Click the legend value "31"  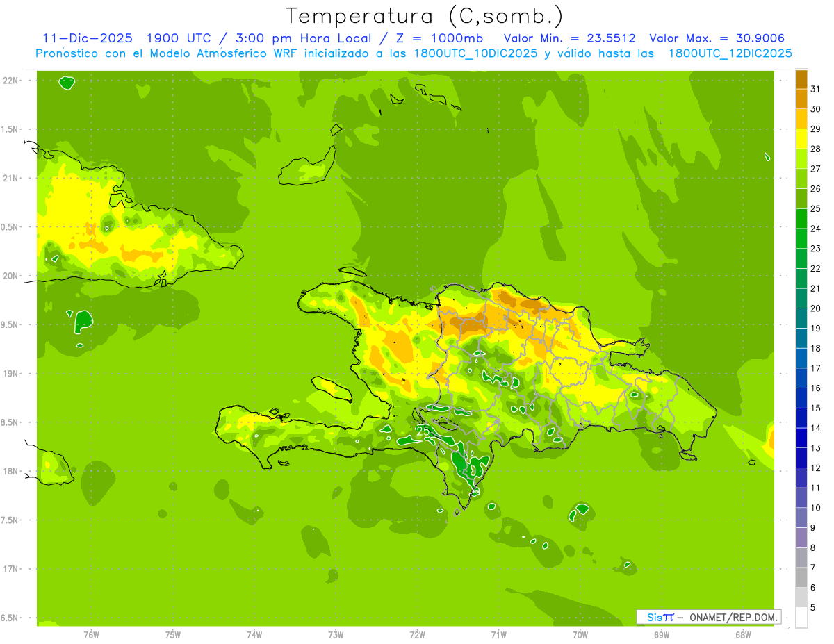coord(815,89)
